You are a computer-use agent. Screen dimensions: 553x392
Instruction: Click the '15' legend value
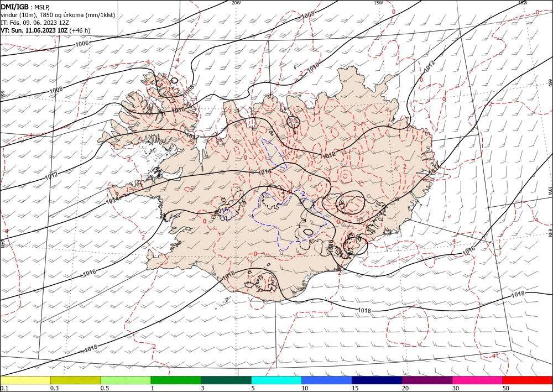(x=354, y=388)
